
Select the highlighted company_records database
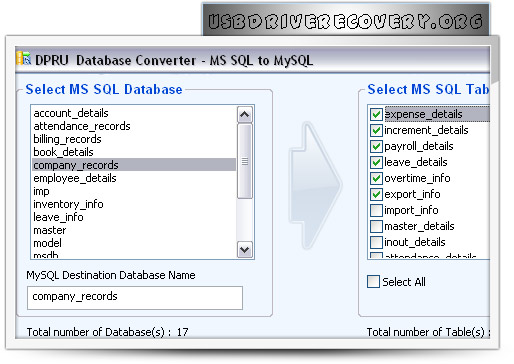click(x=134, y=165)
